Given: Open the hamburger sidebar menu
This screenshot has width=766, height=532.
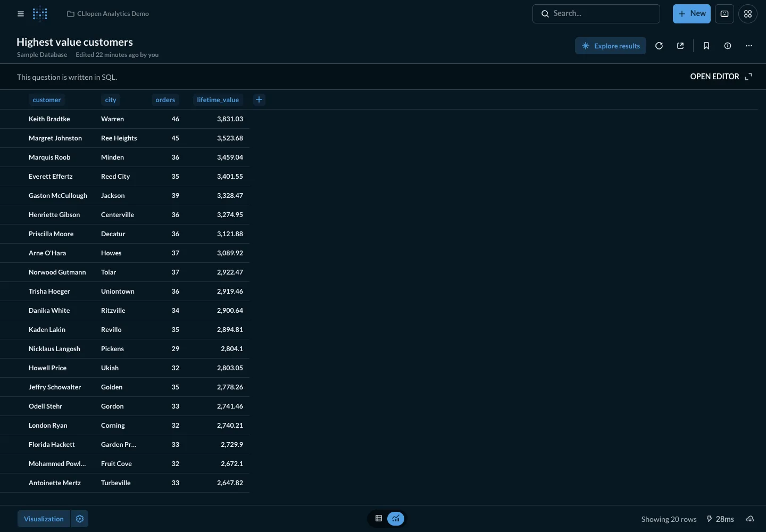Looking at the screenshot, I should pos(21,14).
